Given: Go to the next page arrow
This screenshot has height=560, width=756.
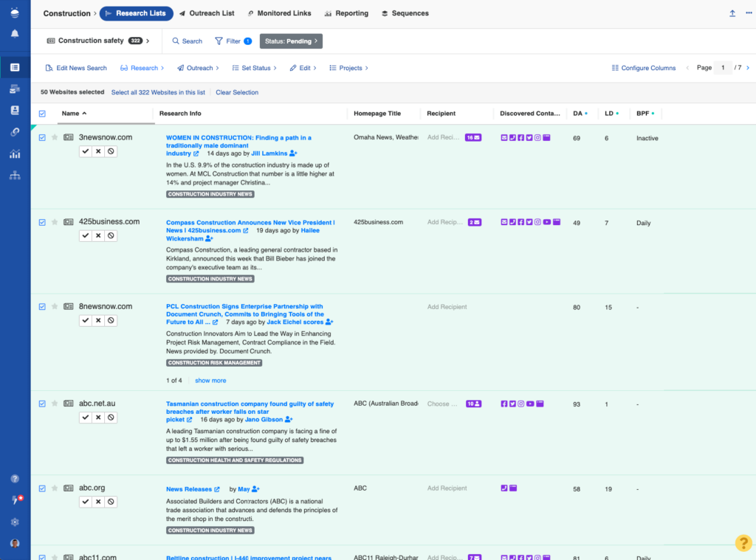Looking at the screenshot, I should 748,68.
